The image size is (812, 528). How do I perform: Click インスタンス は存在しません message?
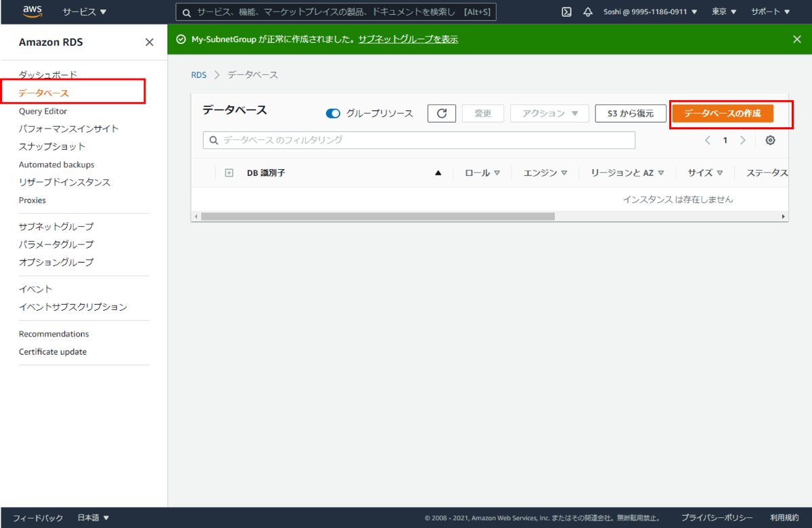coord(678,200)
